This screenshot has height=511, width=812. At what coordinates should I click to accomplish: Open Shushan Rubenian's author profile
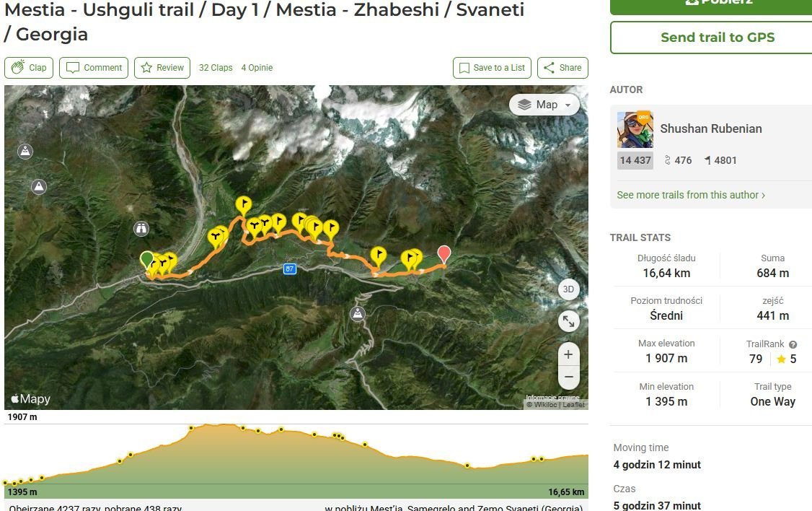pos(710,129)
